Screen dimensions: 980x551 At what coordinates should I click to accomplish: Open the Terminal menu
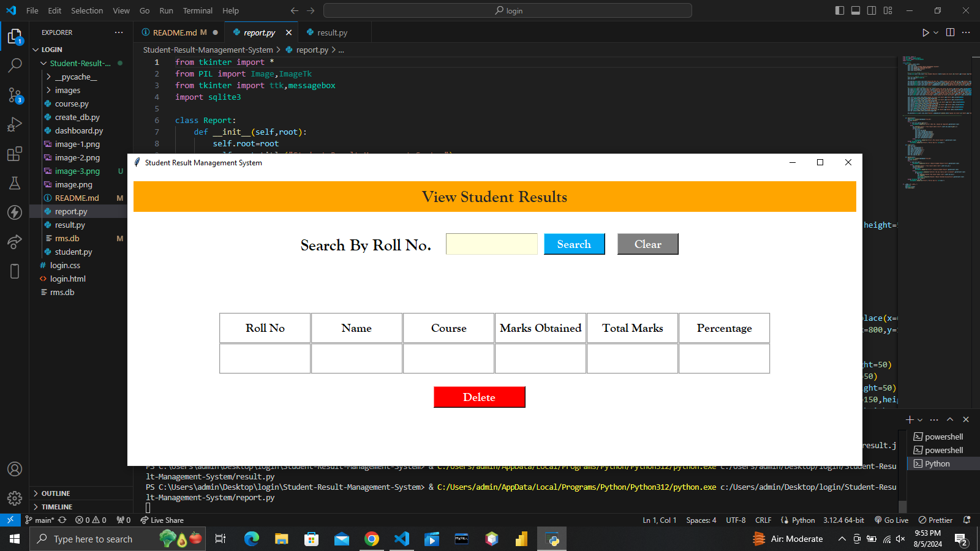[197, 10]
